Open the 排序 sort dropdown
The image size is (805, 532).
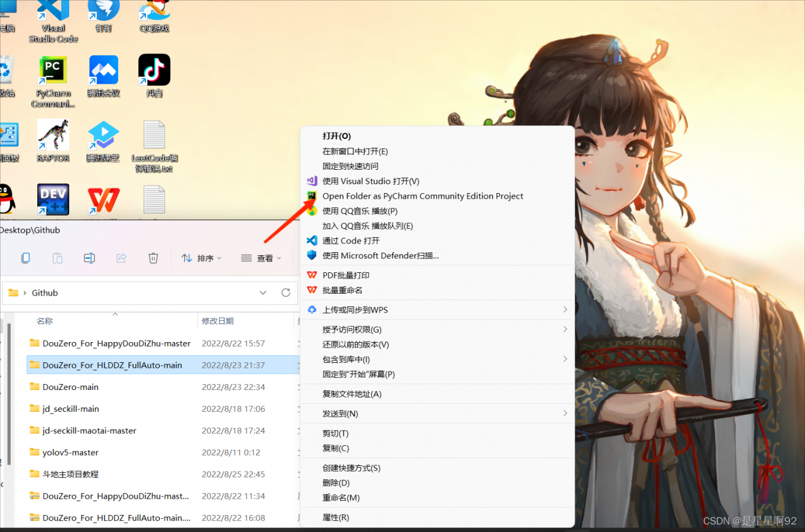pyautogui.click(x=202, y=258)
